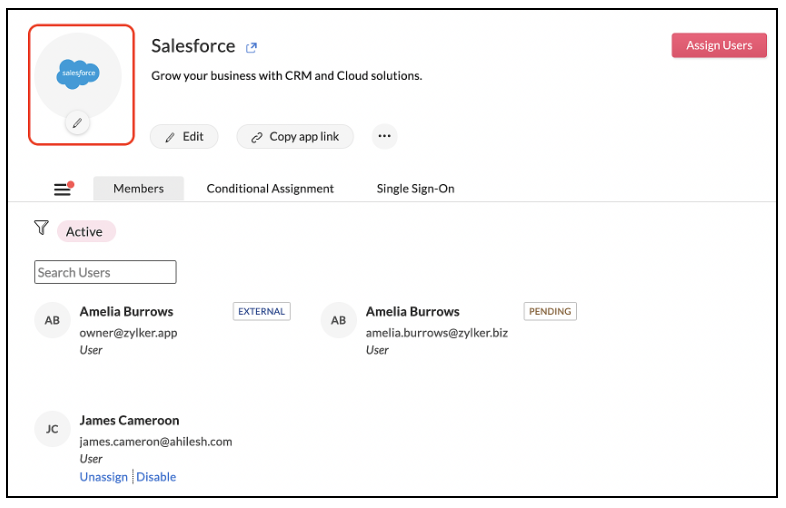786x508 pixels.
Task: Go to the Single Sign-On tab
Action: 415,188
